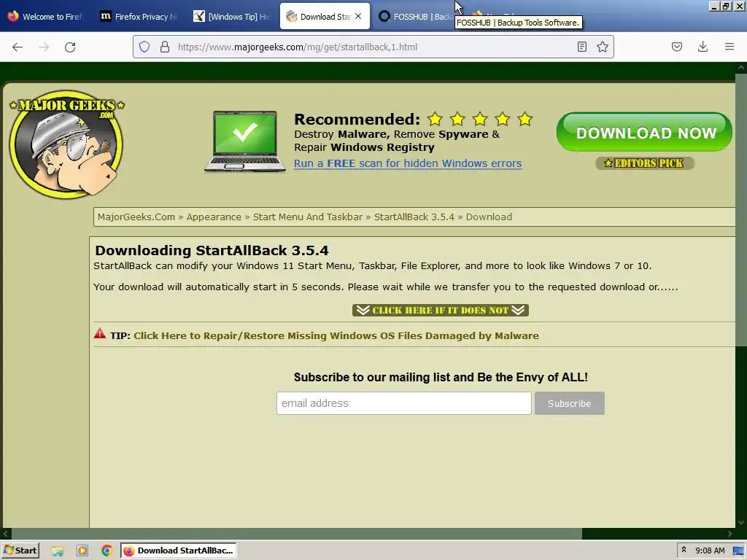Go back using the browser back arrow
Image resolution: width=747 pixels, height=560 pixels.
coord(18,47)
